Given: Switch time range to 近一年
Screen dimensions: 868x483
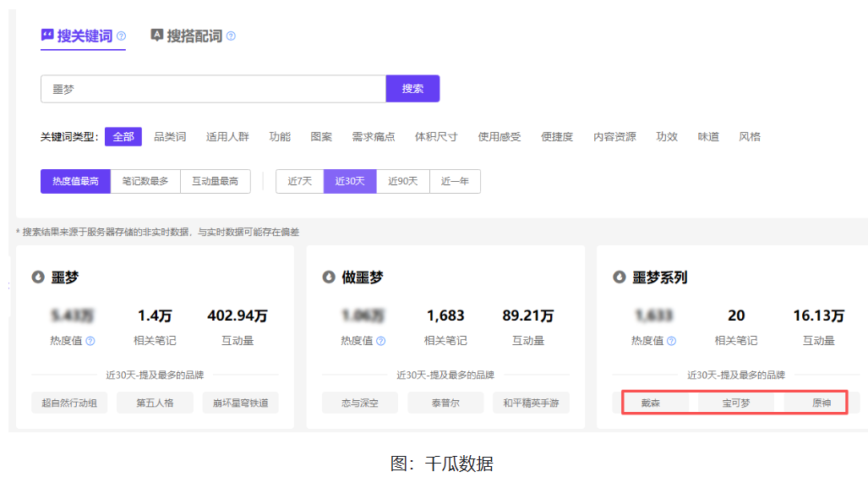Looking at the screenshot, I should coord(455,181).
